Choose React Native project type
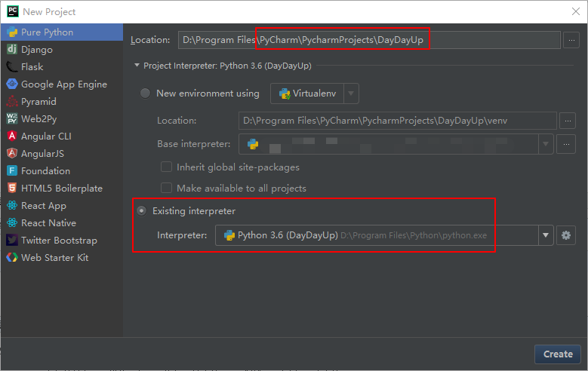 click(62, 222)
